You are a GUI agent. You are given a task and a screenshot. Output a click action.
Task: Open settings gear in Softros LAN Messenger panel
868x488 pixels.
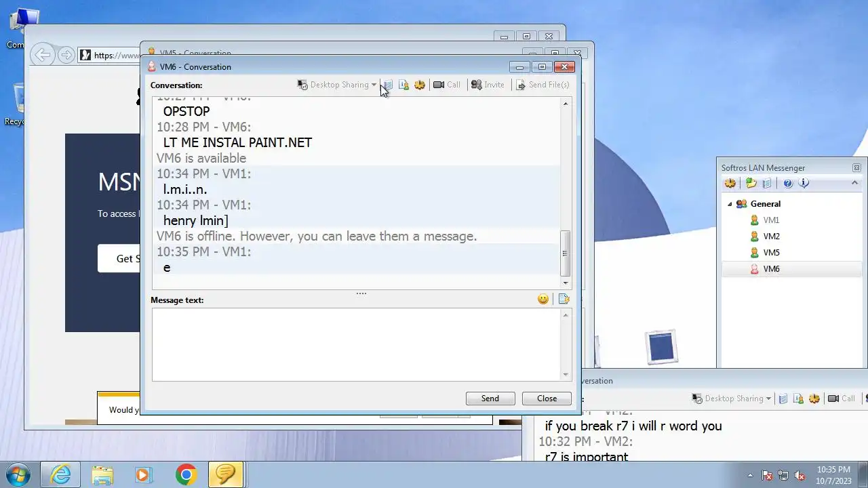(x=730, y=183)
